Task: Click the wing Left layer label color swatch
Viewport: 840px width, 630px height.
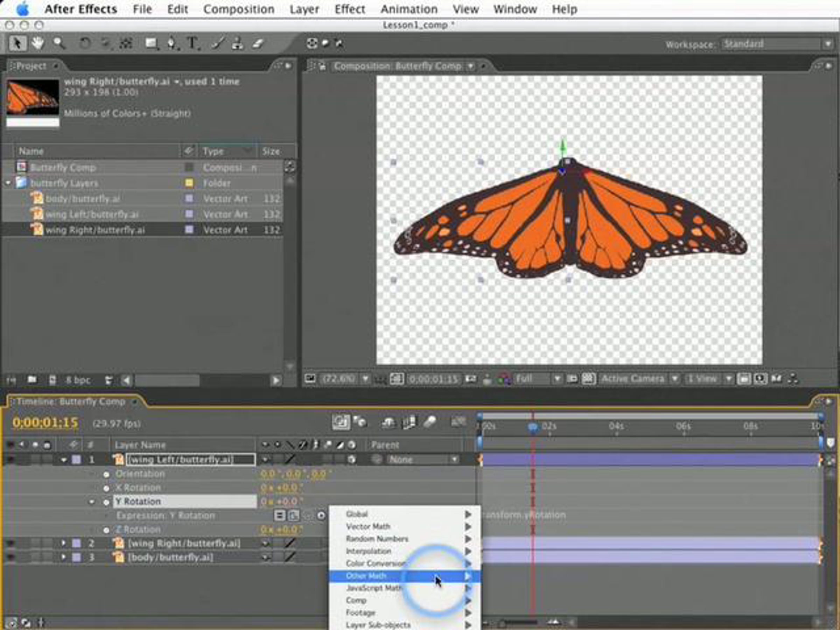Action: pos(77,460)
